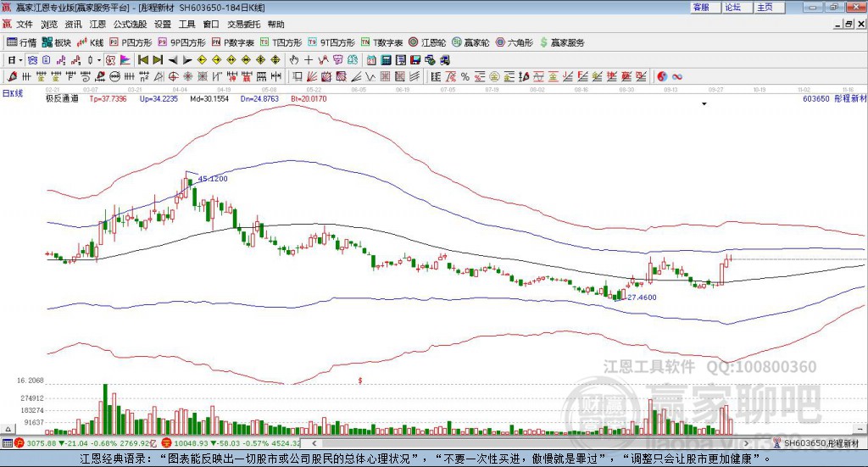Open the T数字表 tool
868x467 pixels.
point(382,42)
